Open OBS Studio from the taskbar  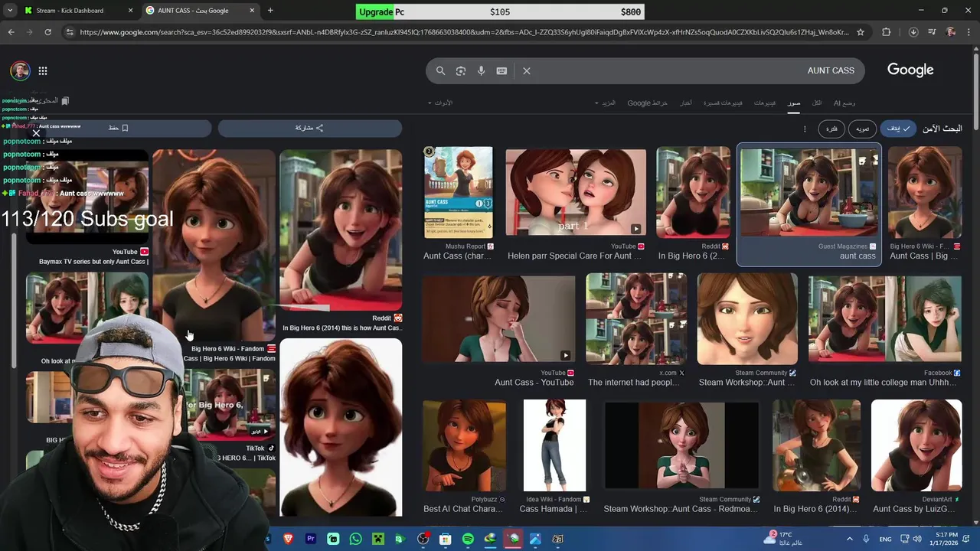423,539
